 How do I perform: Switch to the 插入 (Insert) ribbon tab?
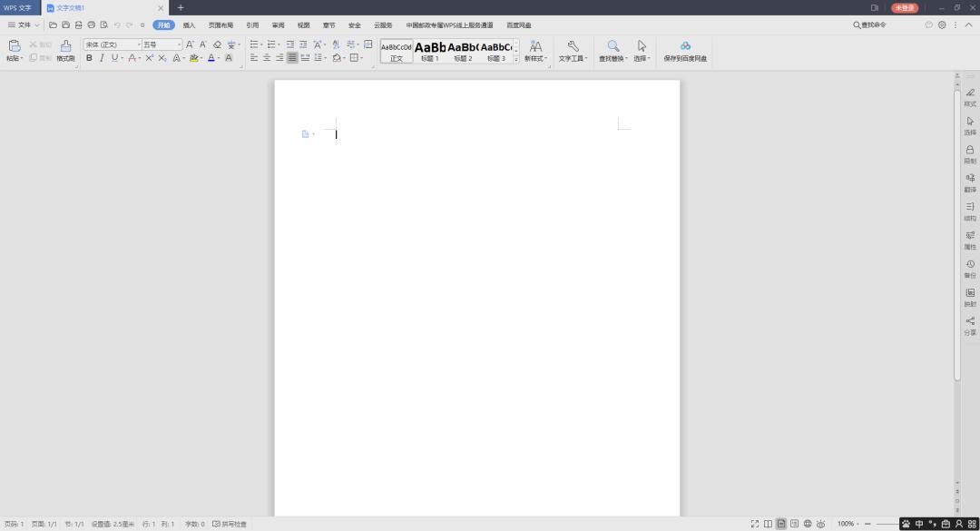point(189,25)
